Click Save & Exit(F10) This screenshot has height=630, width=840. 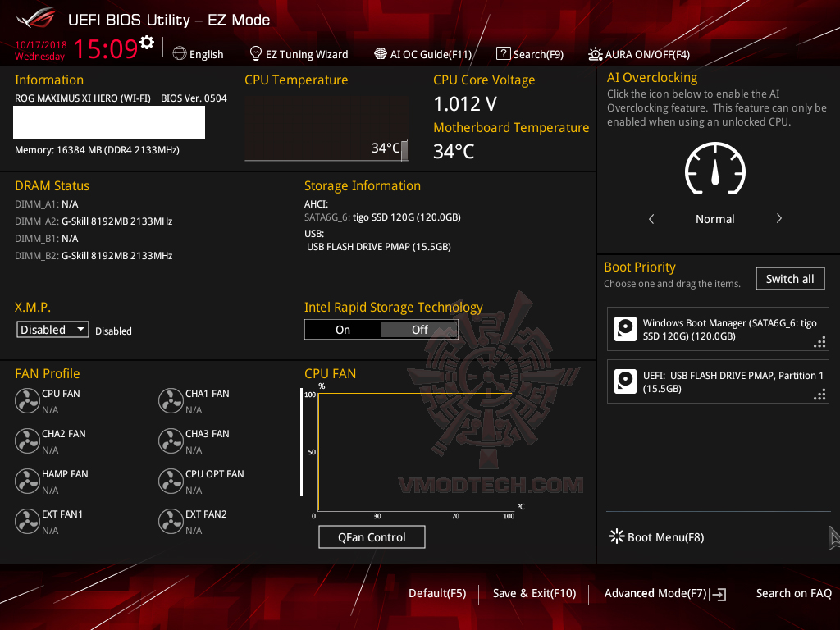[x=534, y=593]
